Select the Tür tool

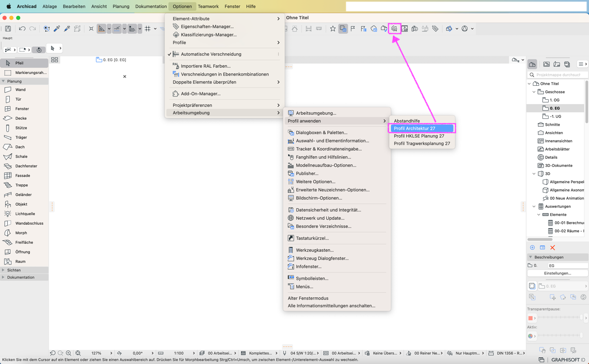coord(24,99)
